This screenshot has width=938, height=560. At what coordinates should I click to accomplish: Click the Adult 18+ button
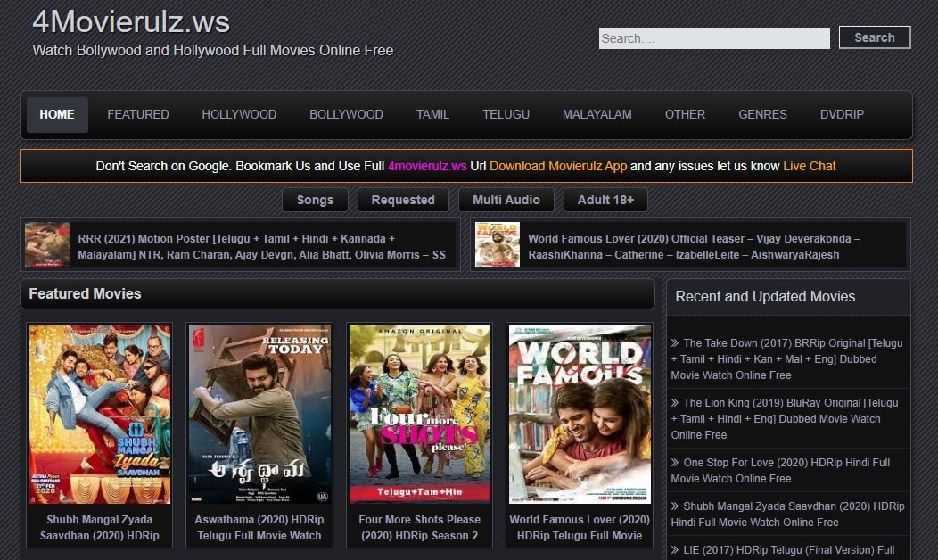[605, 200]
